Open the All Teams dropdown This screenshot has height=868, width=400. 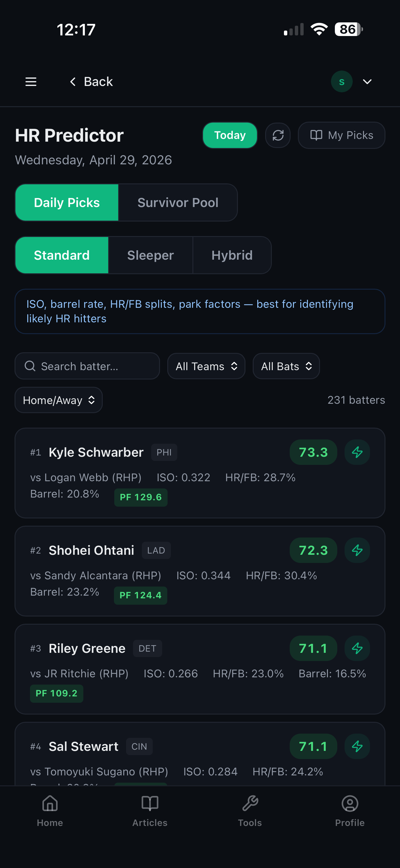[x=206, y=366]
